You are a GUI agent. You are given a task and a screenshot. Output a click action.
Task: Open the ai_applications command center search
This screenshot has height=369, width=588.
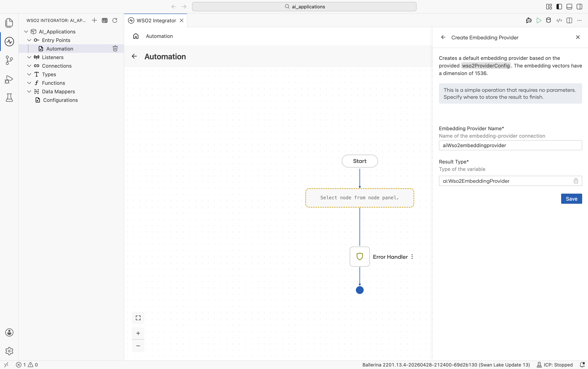[x=304, y=7]
